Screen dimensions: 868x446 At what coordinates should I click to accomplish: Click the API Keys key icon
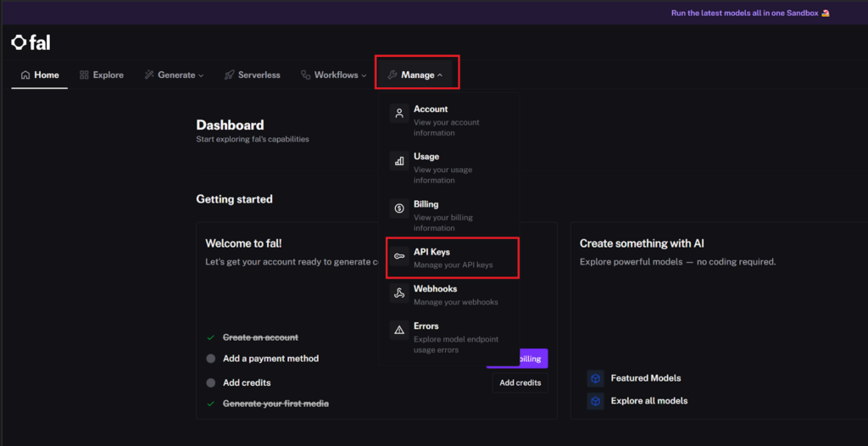[x=399, y=257]
